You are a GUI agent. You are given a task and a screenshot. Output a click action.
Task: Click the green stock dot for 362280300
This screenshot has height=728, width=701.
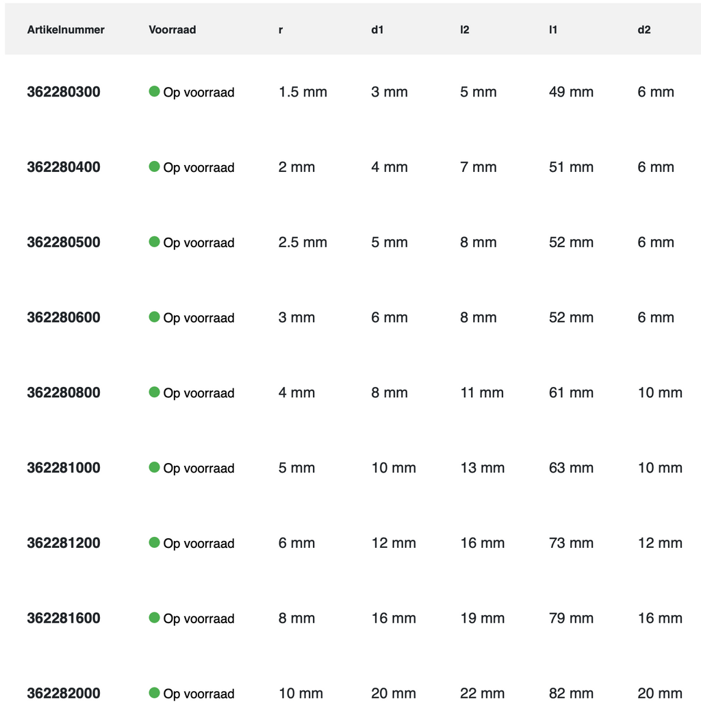click(x=154, y=91)
